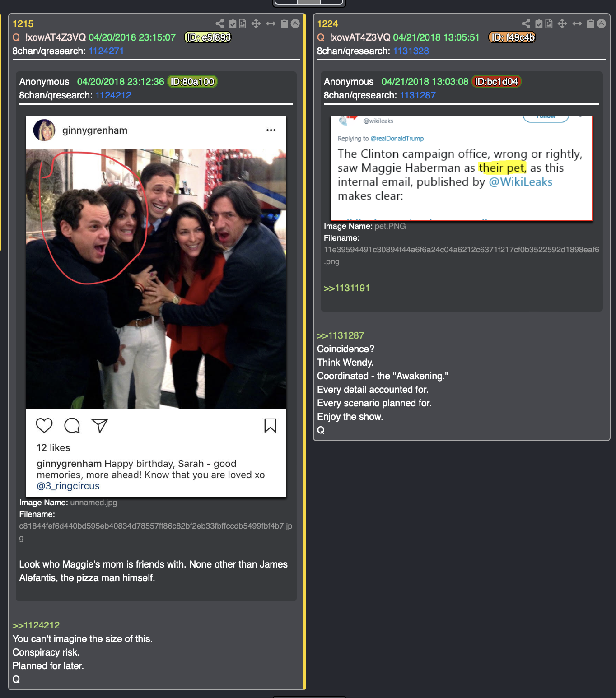Click post number 1224 heading
Image resolution: width=616 pixels, height=698 pixels.
[x=327, y=24]
